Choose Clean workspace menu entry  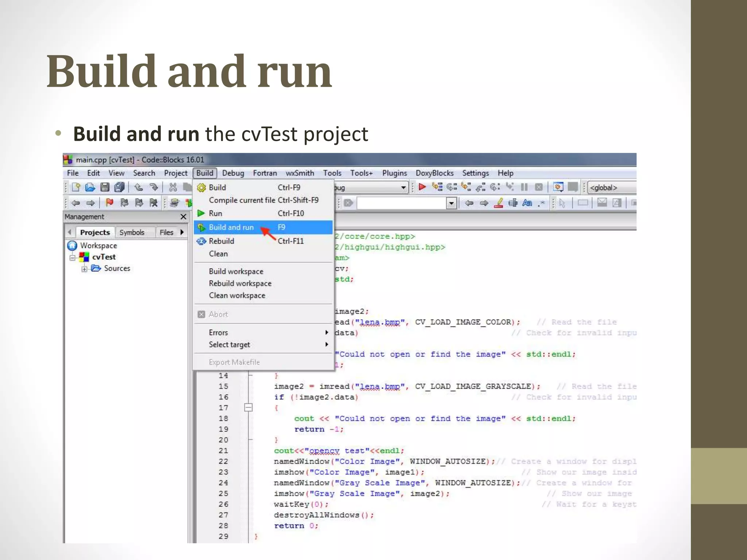263,295
